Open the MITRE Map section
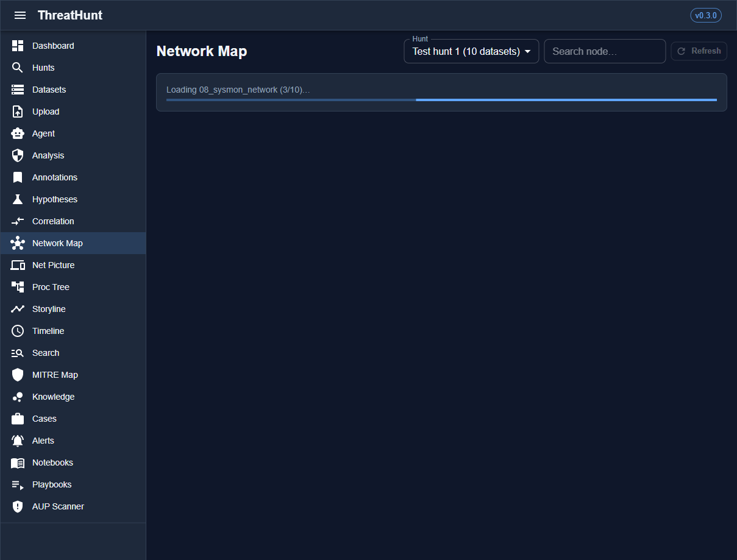The width and height of the screenshot is (737, 560). [x=55, y=375]
